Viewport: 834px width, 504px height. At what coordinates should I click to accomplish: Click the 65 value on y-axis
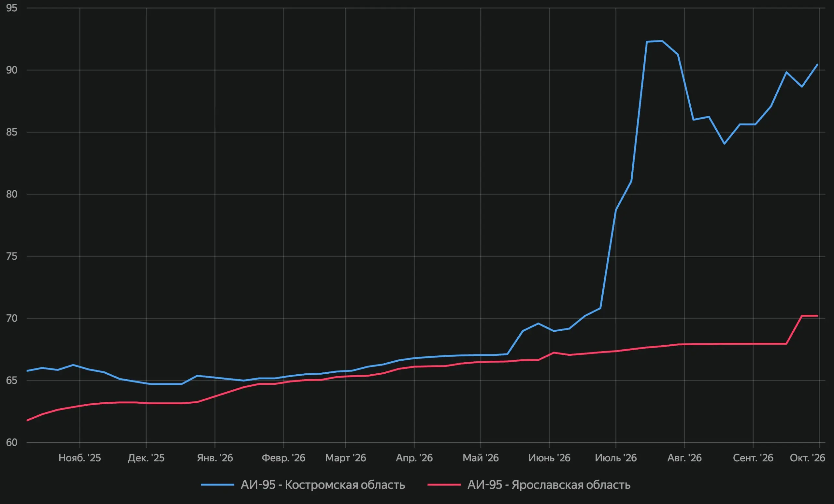pyautogui.click(x=11, y=381)
